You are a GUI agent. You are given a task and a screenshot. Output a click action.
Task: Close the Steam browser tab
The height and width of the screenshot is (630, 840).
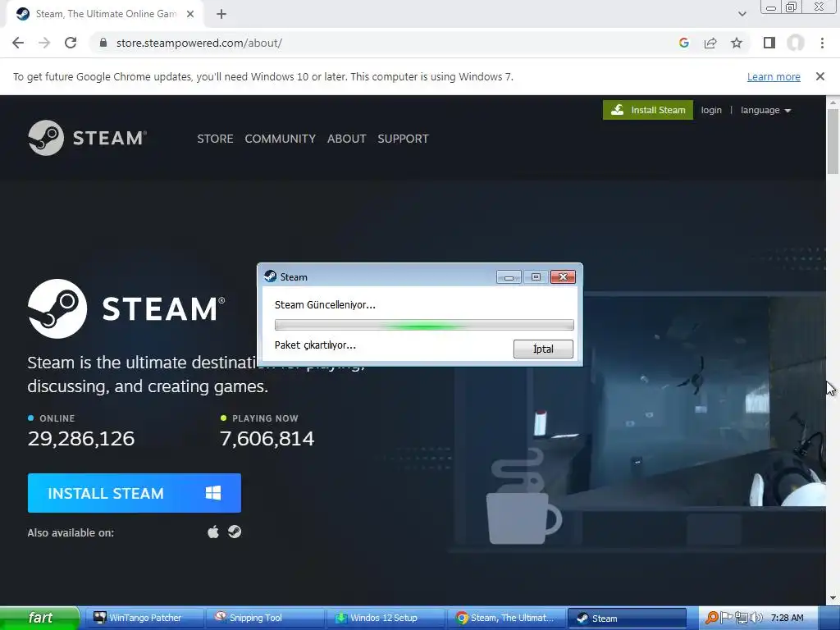coord(190,14)
